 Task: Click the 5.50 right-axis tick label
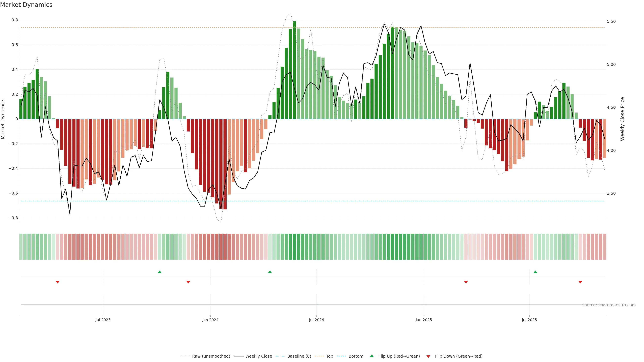pyautogui.click(x=611, y=21)
